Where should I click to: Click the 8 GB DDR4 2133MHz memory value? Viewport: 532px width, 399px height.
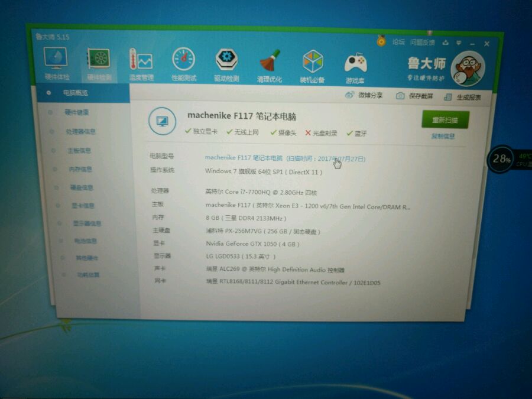[x=246, y=218]
